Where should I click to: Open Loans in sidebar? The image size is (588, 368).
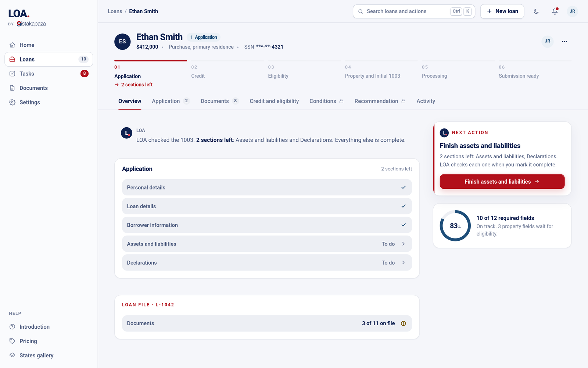[49, 59]
